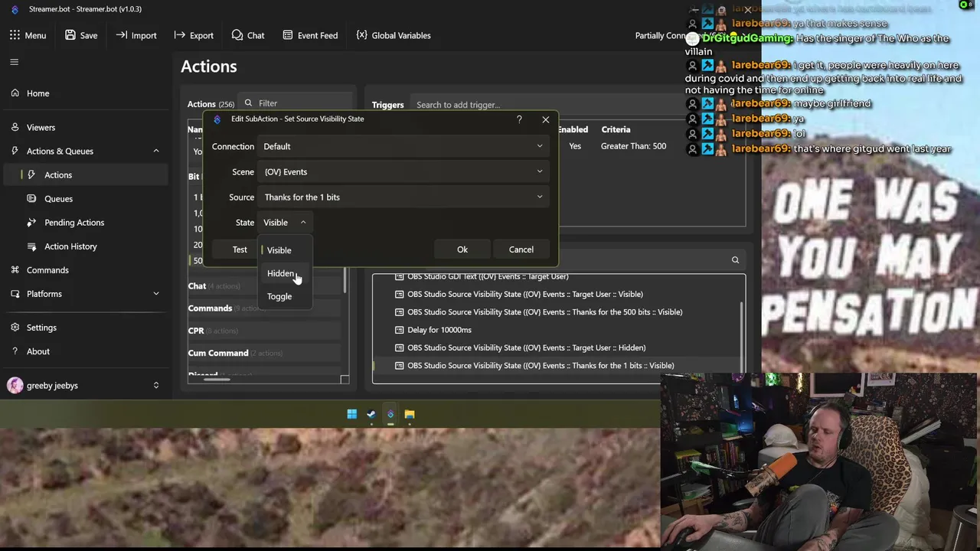Open the Source dropdown
980x551 pixels.
point(403,197)
